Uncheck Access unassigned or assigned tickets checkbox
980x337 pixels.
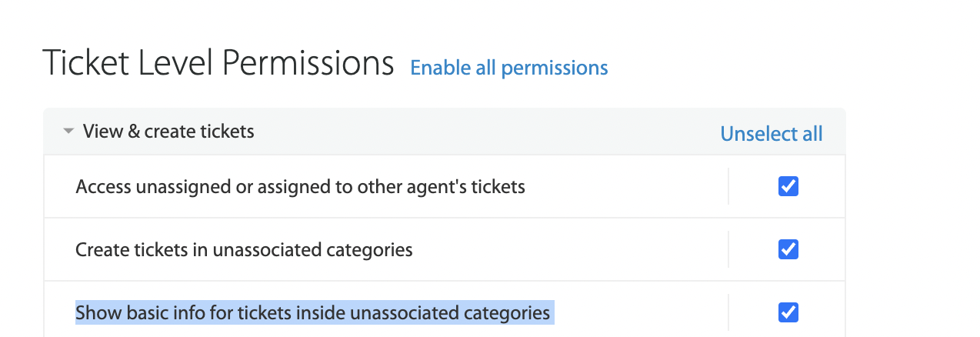click(788, 186)
